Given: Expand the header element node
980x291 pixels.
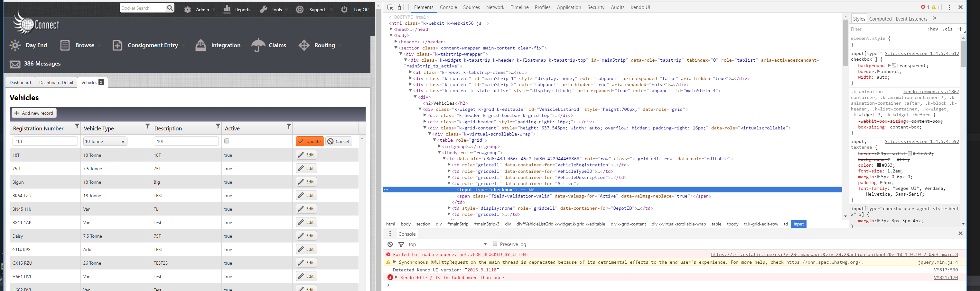Looking at the screenshot, I should coord(396,42).
